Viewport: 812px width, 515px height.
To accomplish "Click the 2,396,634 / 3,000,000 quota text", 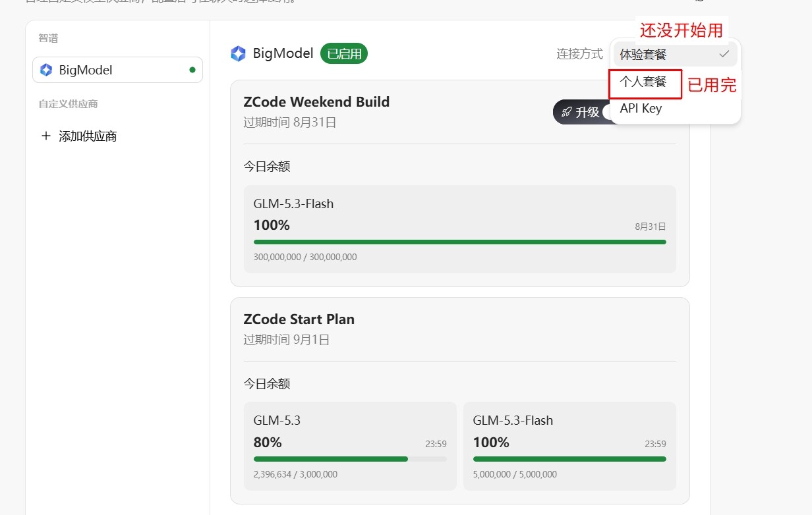I will (x=295, y=474).
